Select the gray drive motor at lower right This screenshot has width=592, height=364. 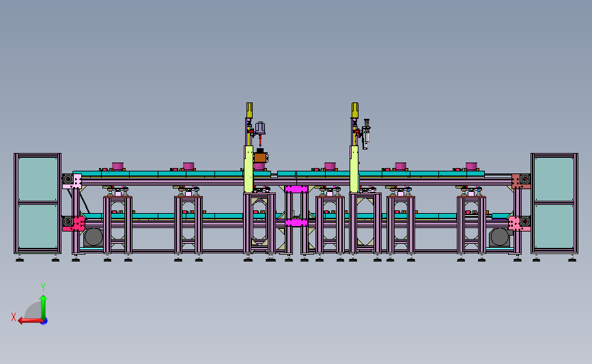pyautogui.click(x=499, y=237)
